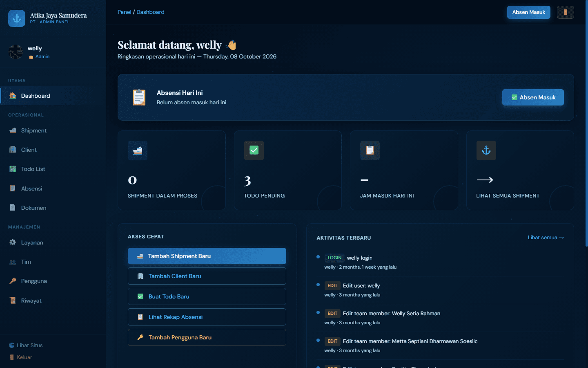Click the anchor icon on Lihat Semua Shipment card
Image resolution: width=588 pixels, height=368 pixels.
(x=486, y=150)
